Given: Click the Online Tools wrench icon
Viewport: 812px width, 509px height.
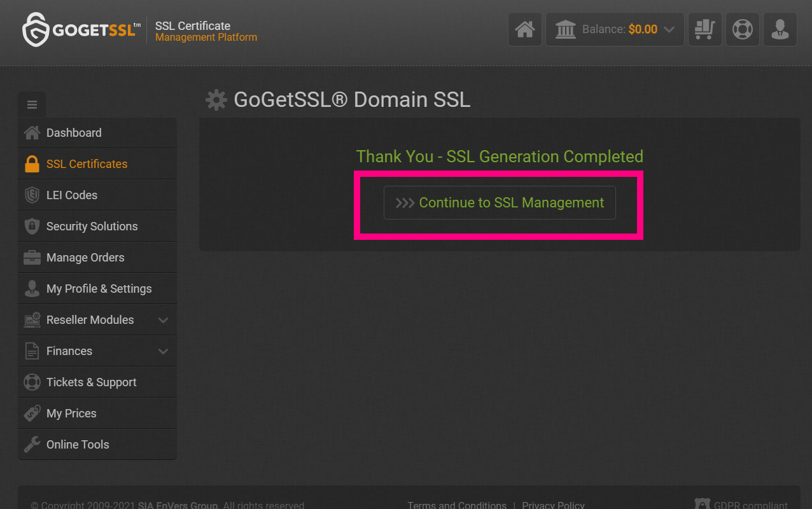Looking at the screenshot, I should 32,445.
